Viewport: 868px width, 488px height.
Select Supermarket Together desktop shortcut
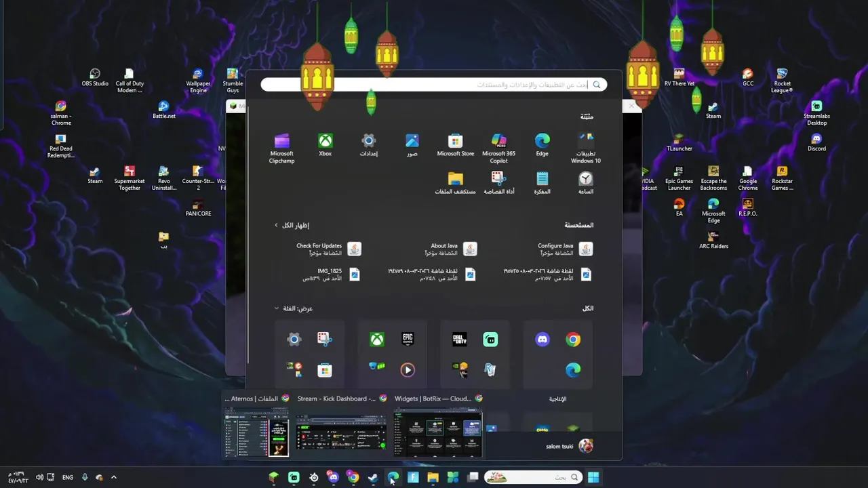[x=130, y=178]
